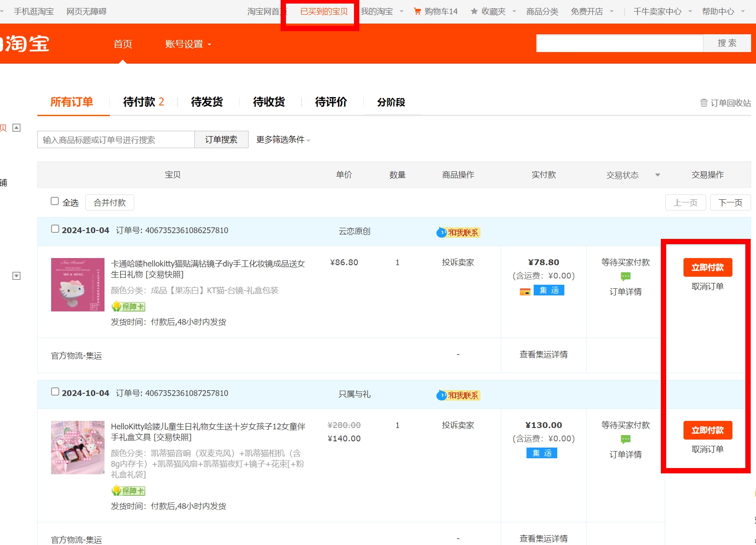Check order 4067352361087257810 checkbox
The height and width of the screenshot is (545, 756).
(x=55, y=392)
